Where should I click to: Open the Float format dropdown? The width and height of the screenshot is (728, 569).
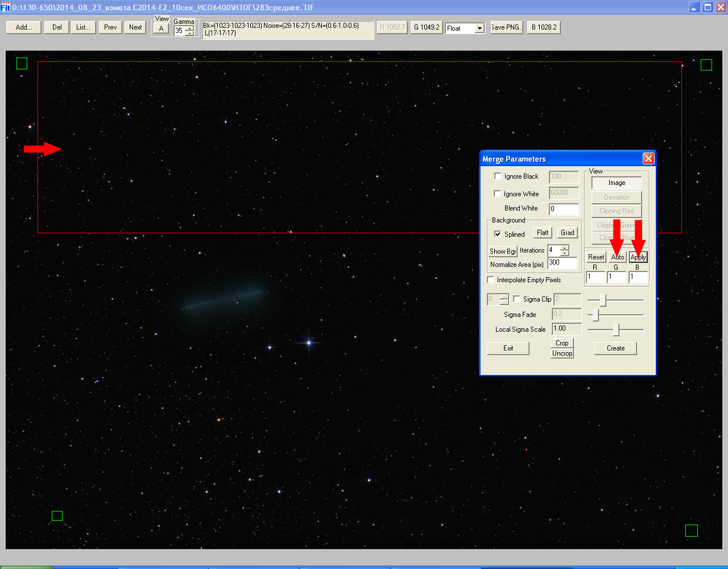pos(479,28)
